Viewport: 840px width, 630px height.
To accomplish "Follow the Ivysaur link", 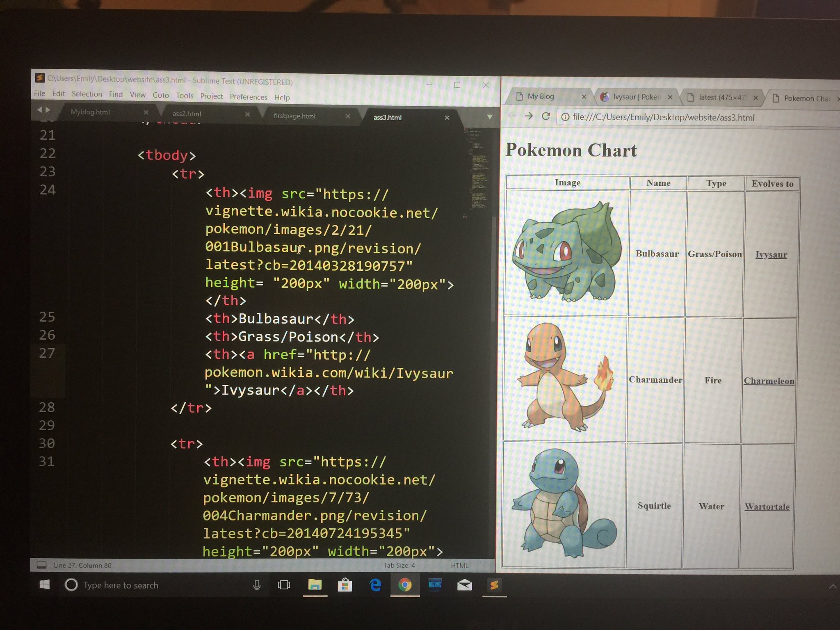I will click(771, 255).
